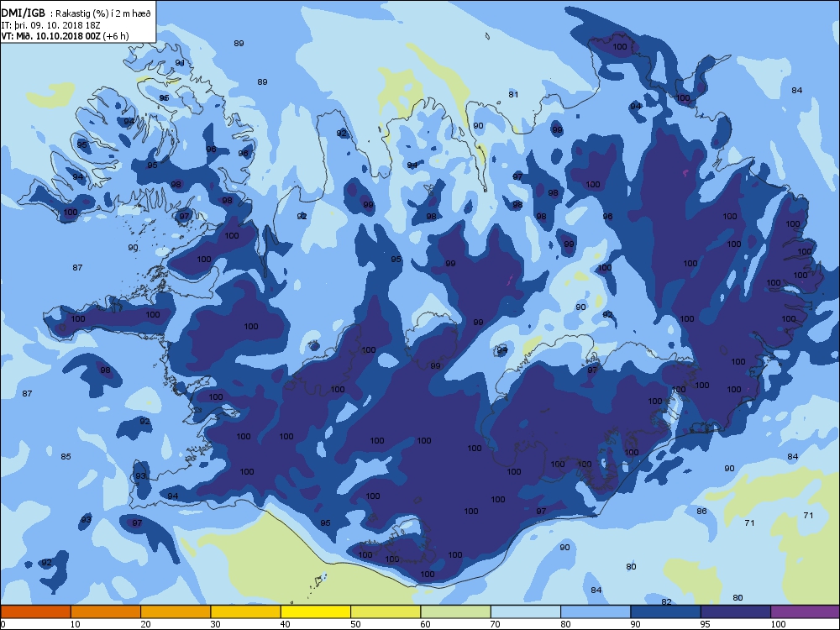Click the legend tick label 10
This screenshot has width=840, height=630.
click(x=75, y=624)
